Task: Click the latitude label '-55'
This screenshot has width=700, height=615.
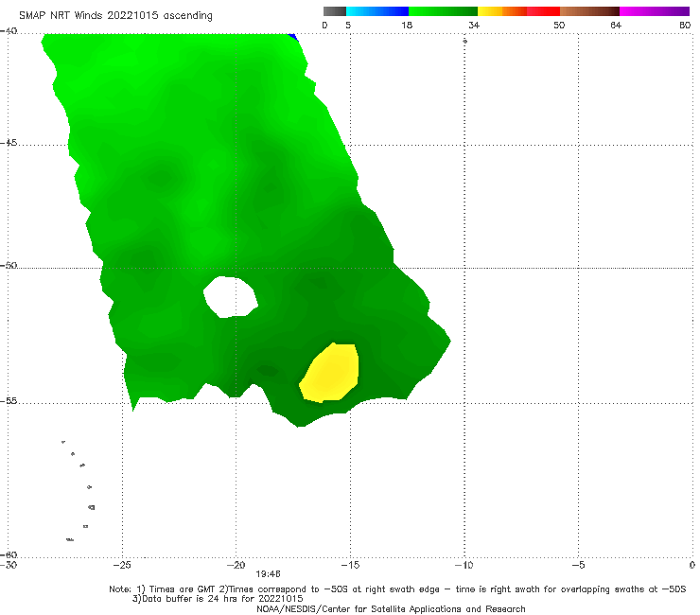Action: 9,401
